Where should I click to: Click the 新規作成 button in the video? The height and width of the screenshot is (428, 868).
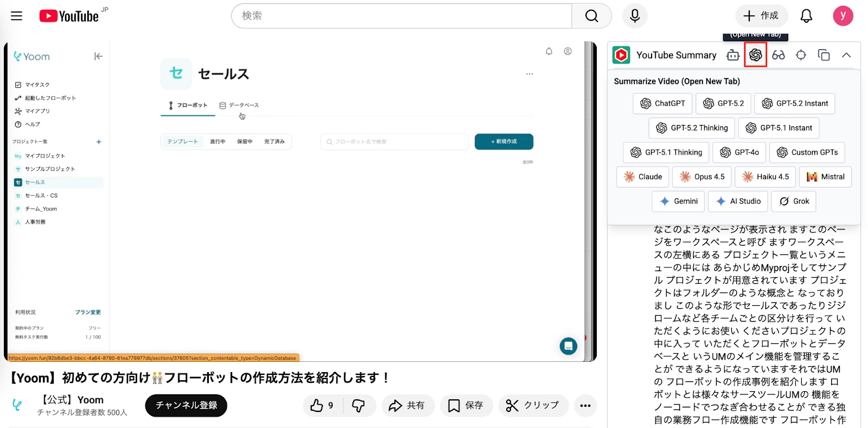504,142
